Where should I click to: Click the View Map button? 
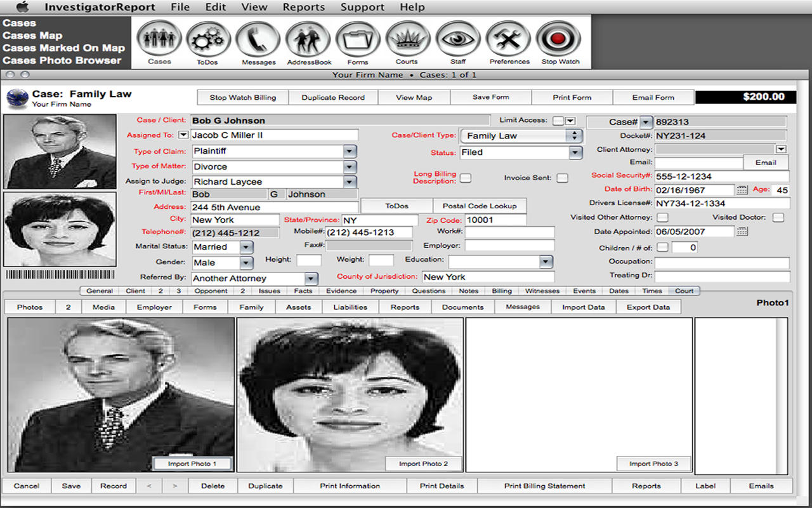click(x=414, y=97)
